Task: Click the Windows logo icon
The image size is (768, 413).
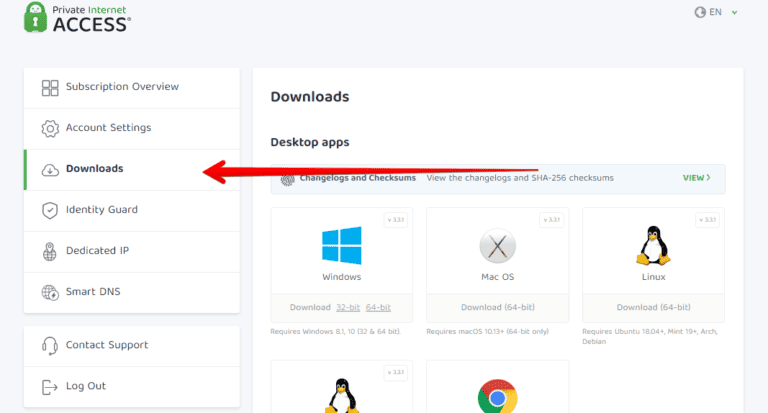Action: [341, 245]
